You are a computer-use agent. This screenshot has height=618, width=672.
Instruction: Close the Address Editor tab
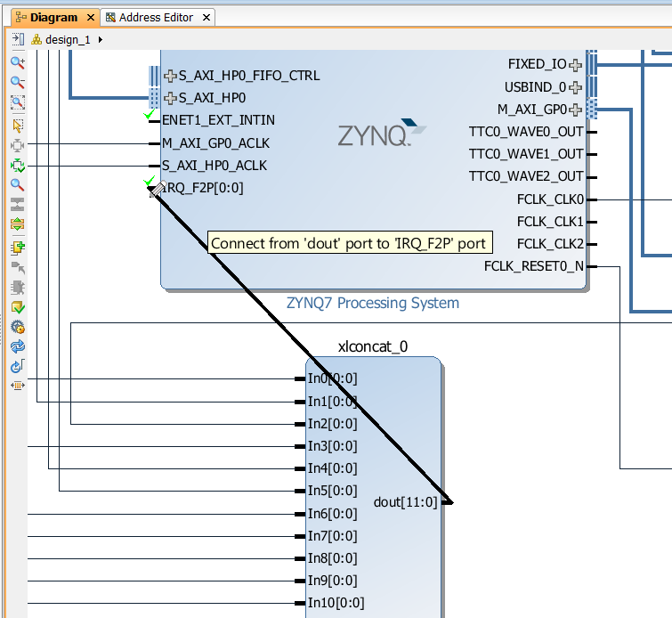(x=206, y=18)
